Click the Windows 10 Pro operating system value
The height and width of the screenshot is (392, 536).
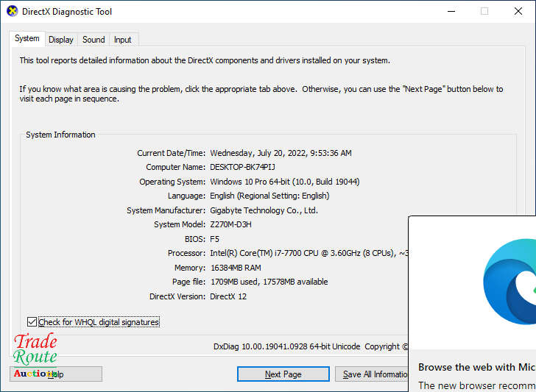tap(284, 182)
